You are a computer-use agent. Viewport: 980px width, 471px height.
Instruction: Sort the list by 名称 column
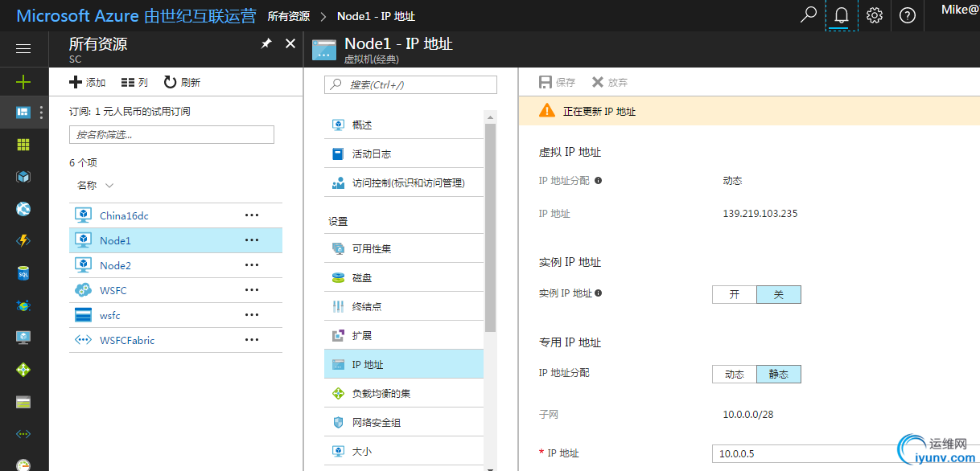point(95,185)
